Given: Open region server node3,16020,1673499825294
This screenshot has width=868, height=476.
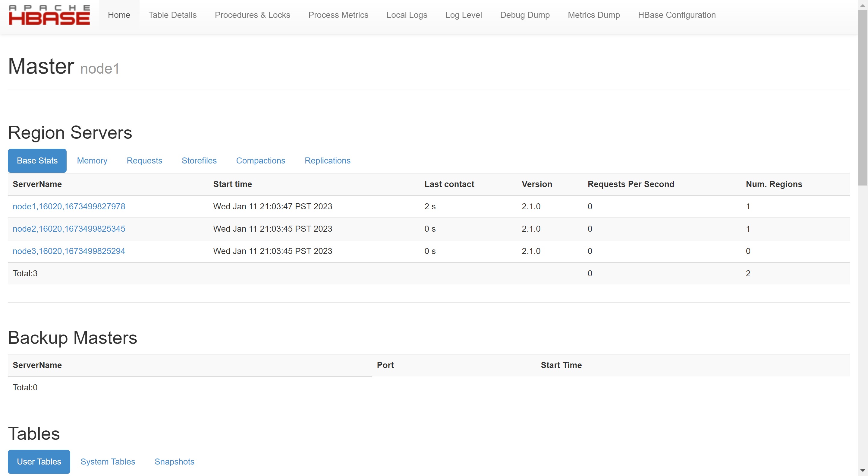Looking at the screenshot, I should click(x=69, y=251).
